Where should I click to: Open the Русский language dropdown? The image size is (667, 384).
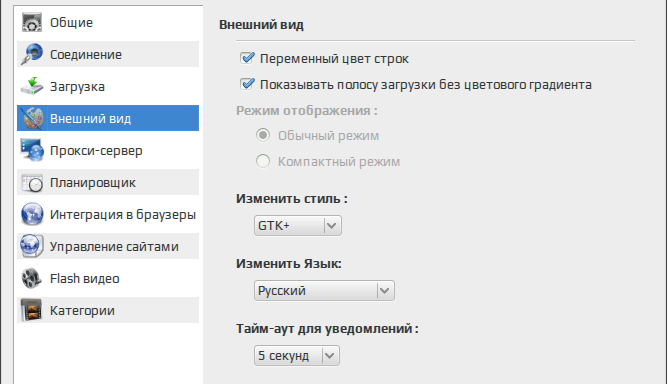pyautogui.click(x=324, y=290)
